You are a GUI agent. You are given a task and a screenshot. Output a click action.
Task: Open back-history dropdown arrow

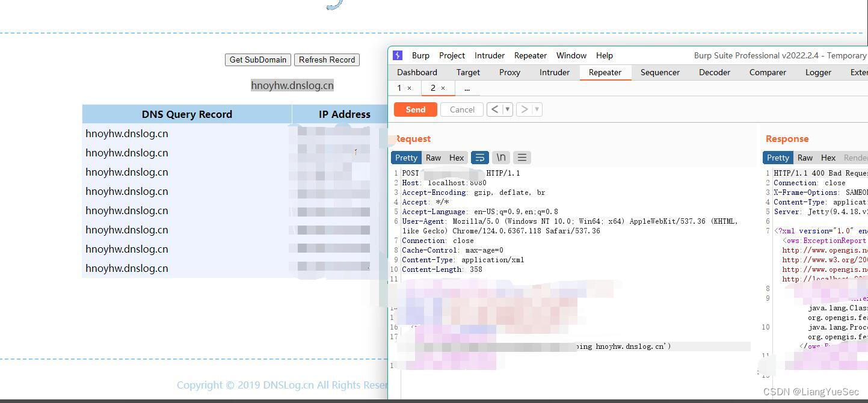[x=508, y=109]
